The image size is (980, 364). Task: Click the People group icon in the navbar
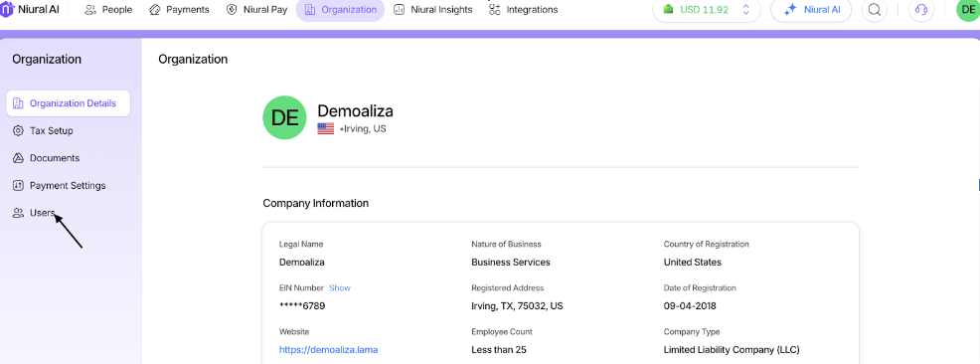coord(90,9)
